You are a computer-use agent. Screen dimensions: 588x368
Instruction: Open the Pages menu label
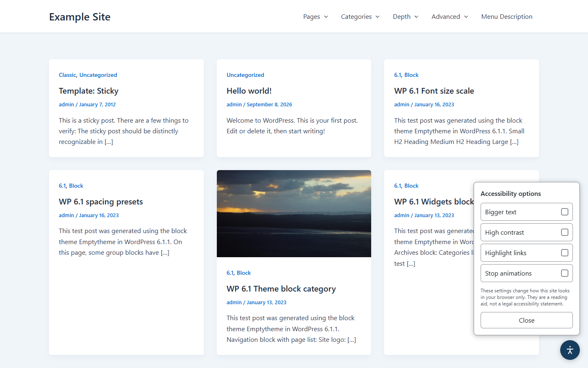312,17
